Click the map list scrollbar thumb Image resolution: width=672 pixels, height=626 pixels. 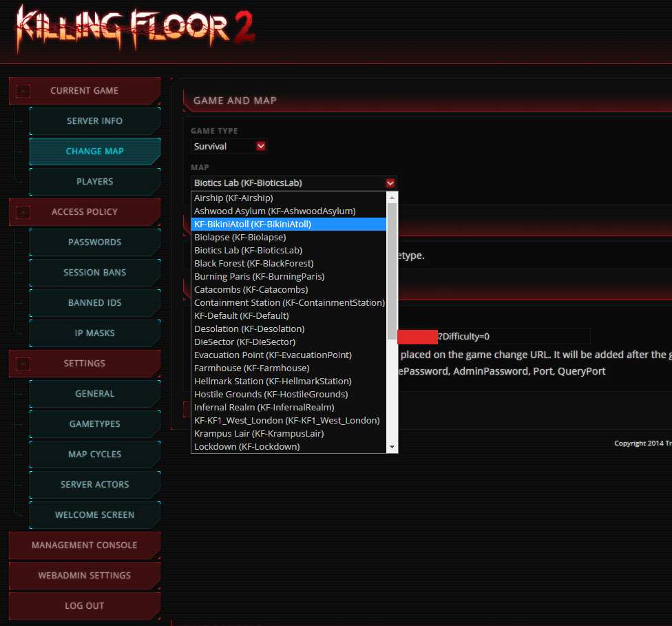(x=392, y=271)
